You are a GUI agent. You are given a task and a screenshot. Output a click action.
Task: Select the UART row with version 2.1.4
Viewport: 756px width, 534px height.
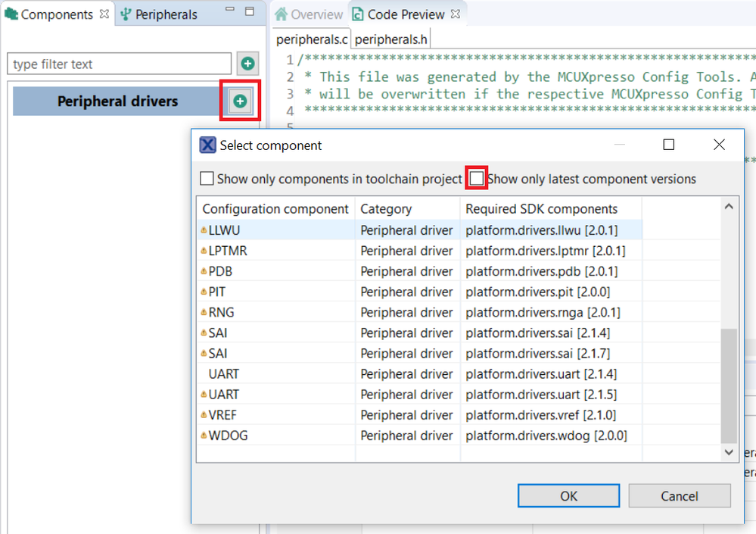pos(419,374)
